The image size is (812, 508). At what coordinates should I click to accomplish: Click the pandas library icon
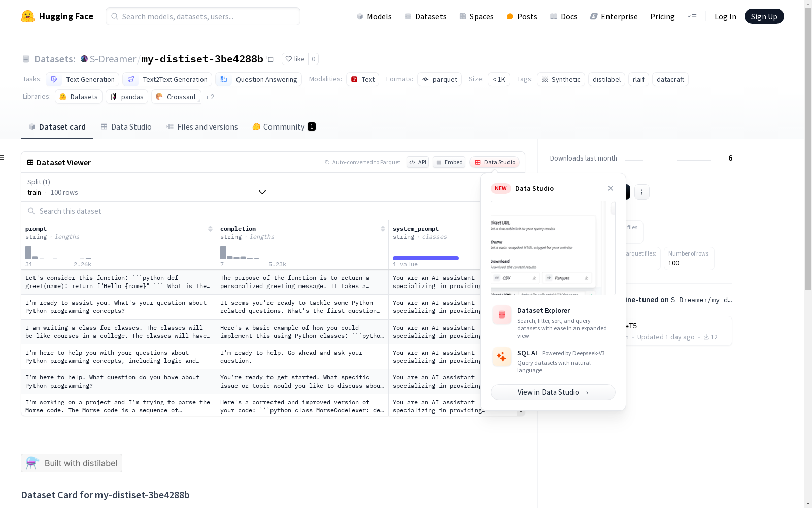(114, 97)
